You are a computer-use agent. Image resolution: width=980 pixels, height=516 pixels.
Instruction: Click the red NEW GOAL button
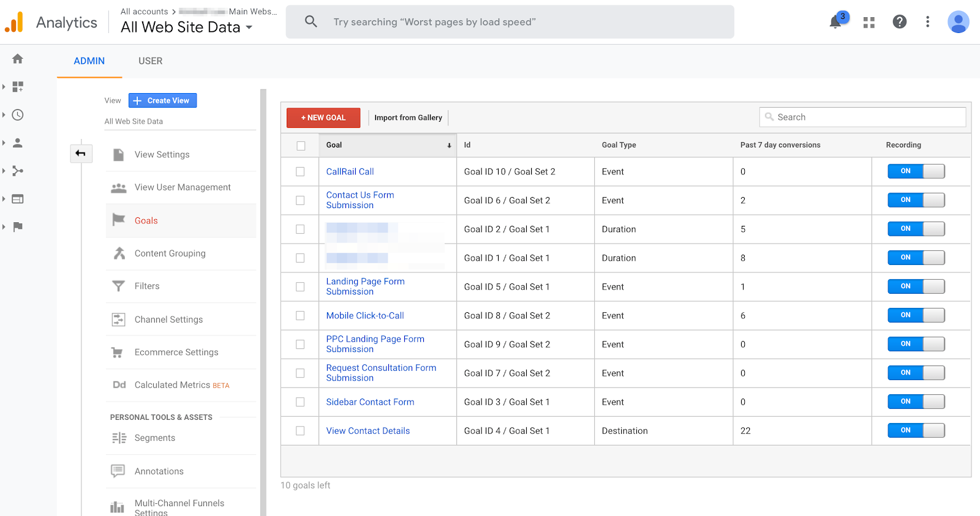(x=323, y=118)
